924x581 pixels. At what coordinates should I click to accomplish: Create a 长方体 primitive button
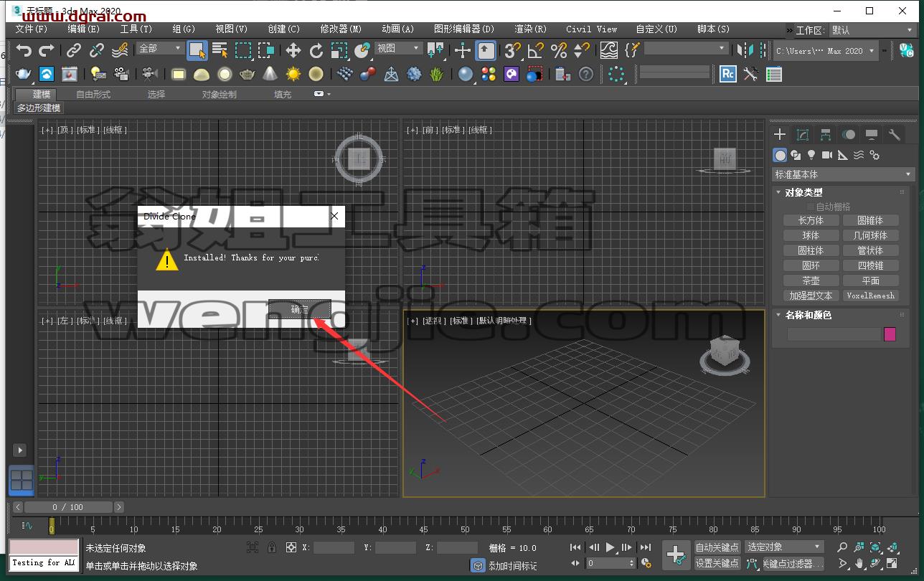coord(811,220)
